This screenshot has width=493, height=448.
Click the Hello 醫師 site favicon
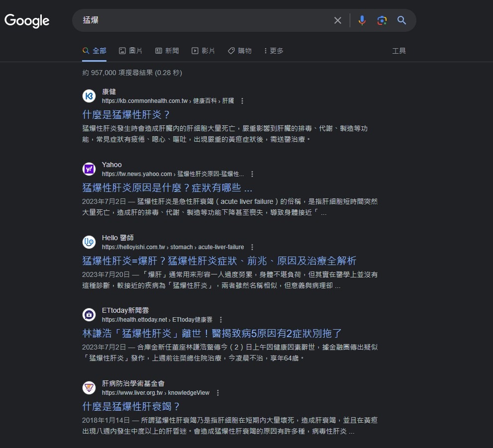89,242
